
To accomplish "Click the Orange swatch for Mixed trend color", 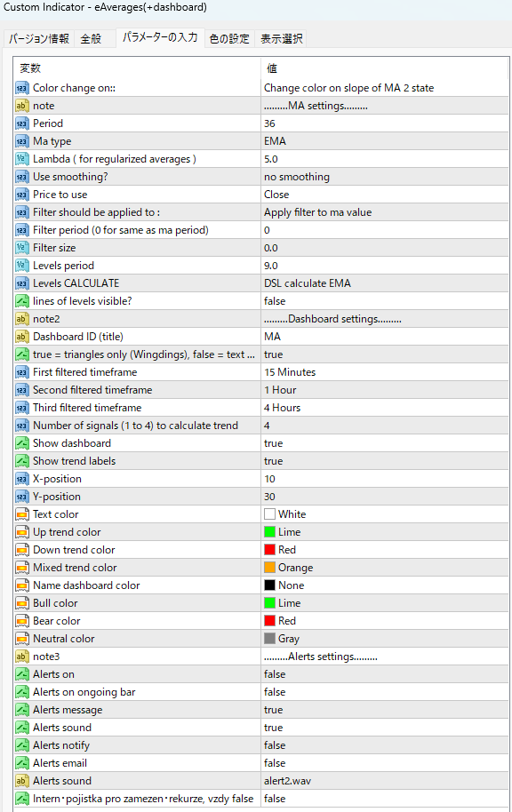I will point(269,568).
